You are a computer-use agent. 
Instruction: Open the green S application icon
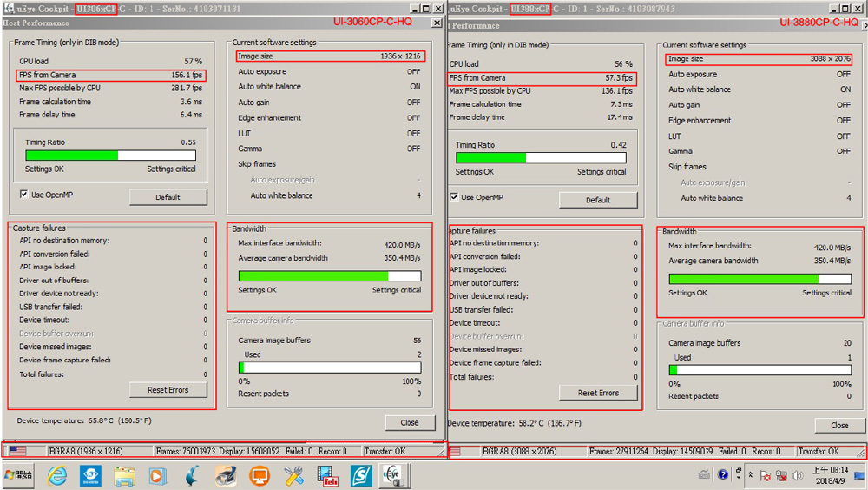point(361,475)
